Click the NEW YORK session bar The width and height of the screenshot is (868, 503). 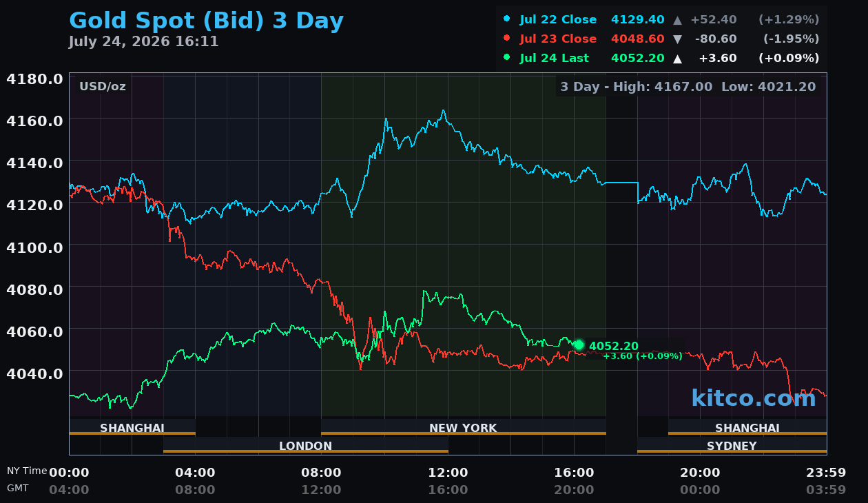pos(464,427)
